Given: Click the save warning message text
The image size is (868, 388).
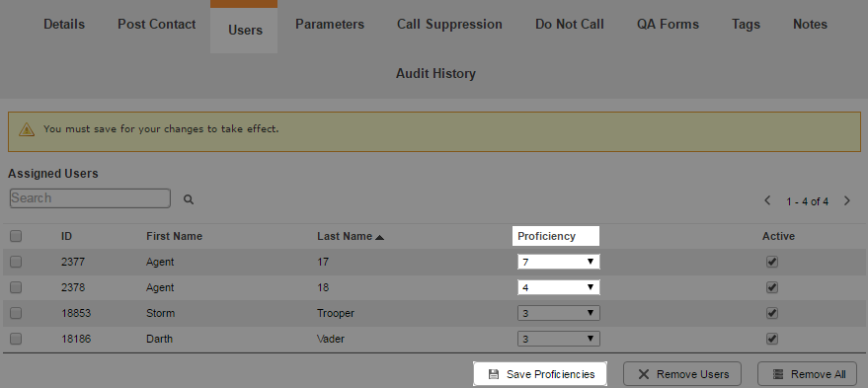Looking at the screenshot, I should [x=161, y=129].
